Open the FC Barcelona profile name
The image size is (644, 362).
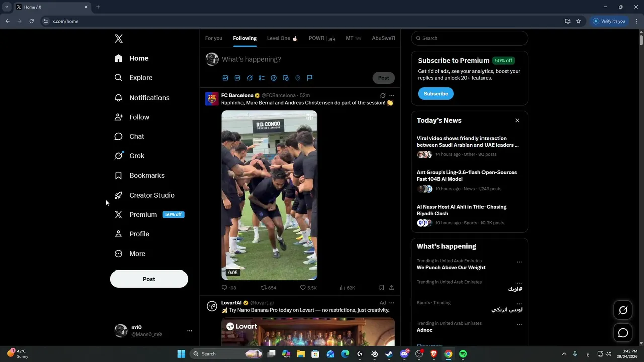pyautogui.click(x=237, y=95)
